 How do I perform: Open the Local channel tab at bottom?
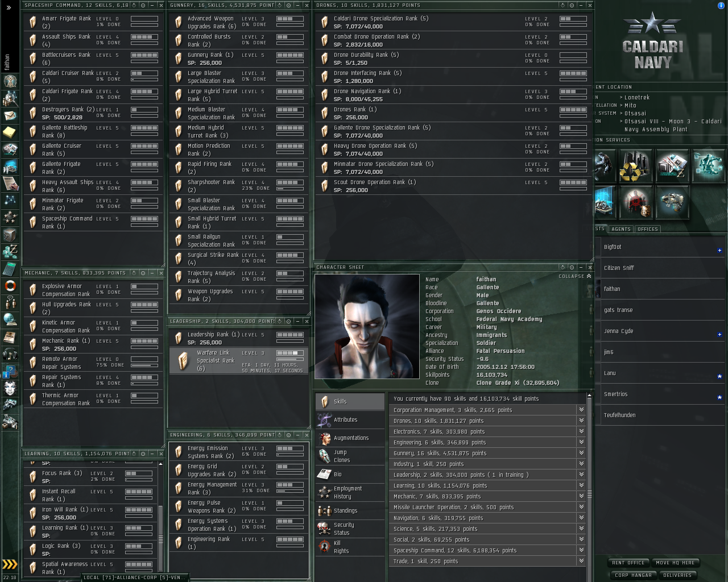tap(135, 577)
